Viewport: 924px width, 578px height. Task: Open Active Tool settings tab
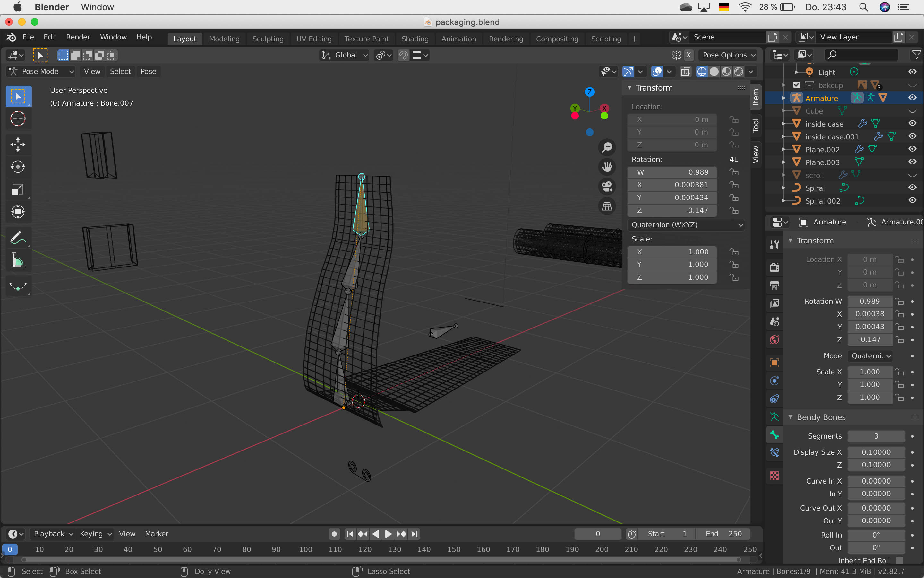[774, 245]
